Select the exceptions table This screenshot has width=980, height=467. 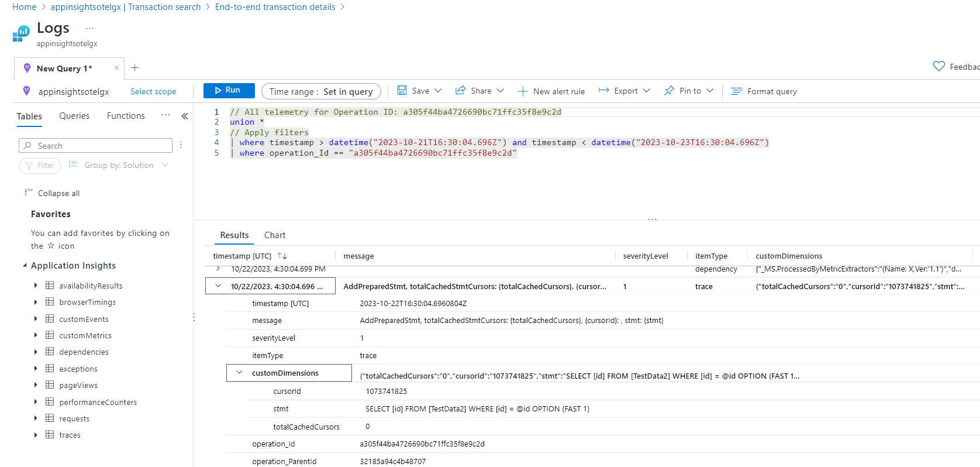pyautogui.click(x=78, y=369)
